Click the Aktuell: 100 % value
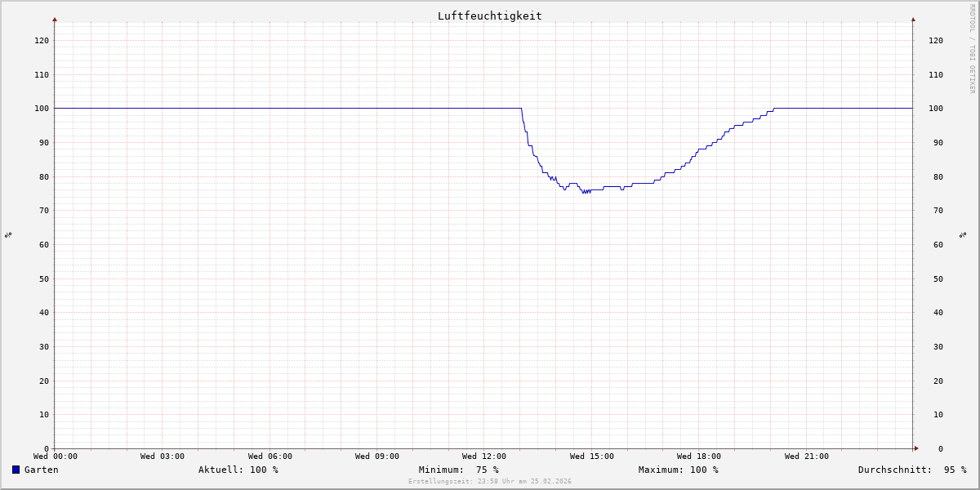The height and width of the screenshot is (490, 980). pos(238,470)
